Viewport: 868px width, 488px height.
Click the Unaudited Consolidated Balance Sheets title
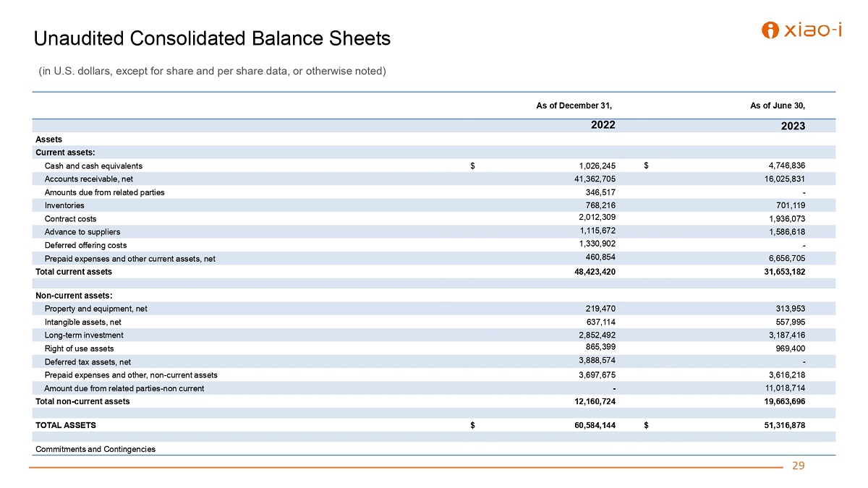(212, 38)
